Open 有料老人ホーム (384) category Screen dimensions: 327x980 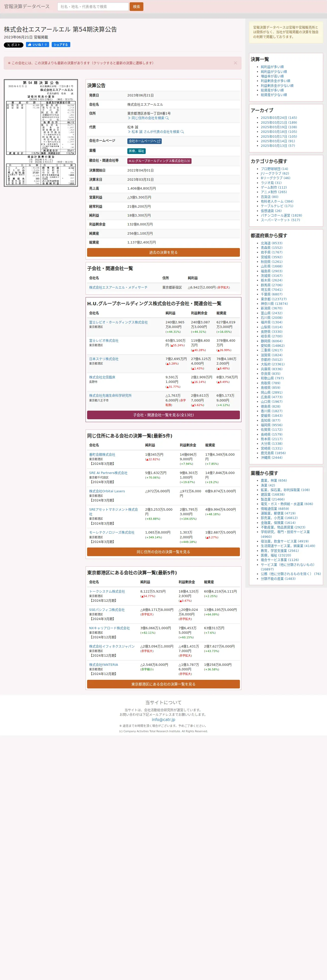pyautogui.click(x=277, y=201)
